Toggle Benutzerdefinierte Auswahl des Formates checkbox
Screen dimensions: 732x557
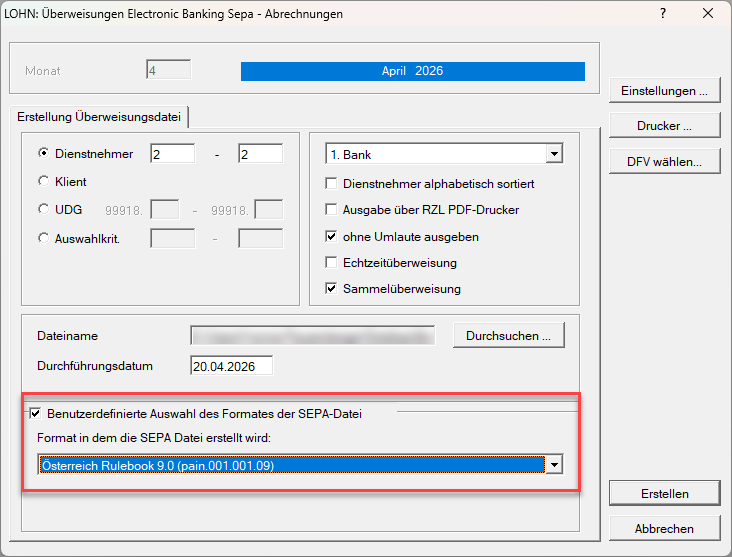pyautogui.click(x=36, y=413)
